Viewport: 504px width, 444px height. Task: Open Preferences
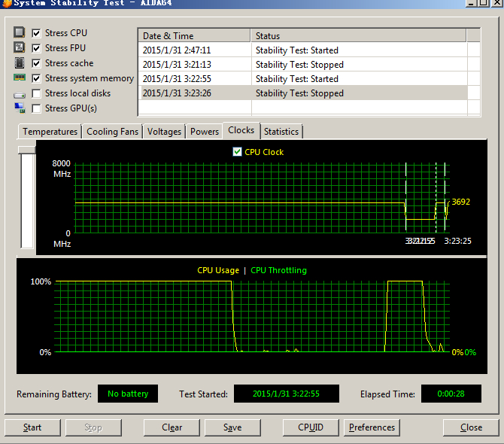coord(372,427)
